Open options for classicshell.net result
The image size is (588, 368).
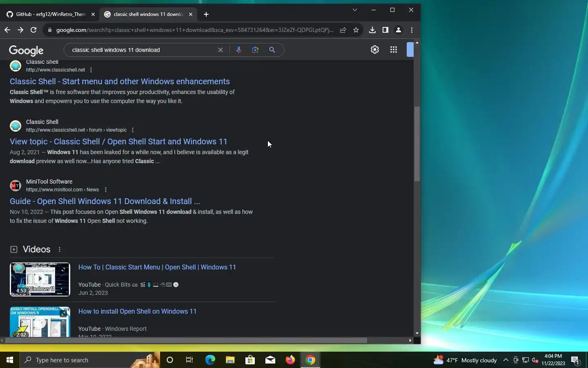(x=91, y=70)
